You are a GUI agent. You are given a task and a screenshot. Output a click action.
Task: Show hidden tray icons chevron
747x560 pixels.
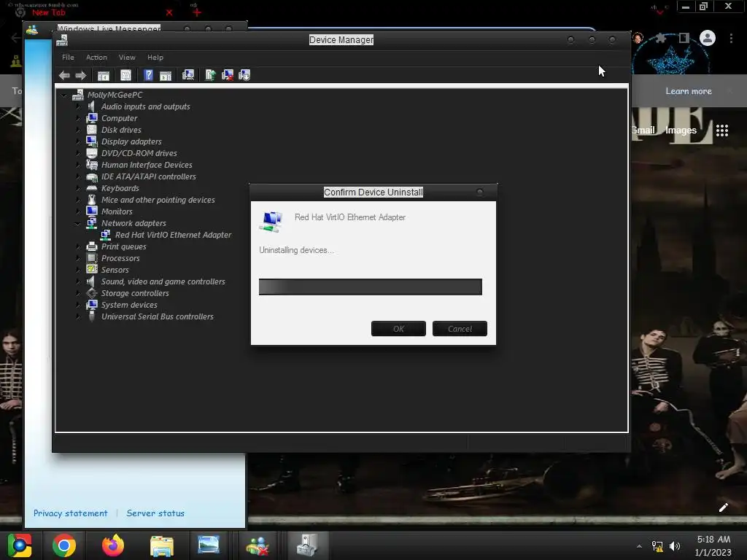coord(639,546)
